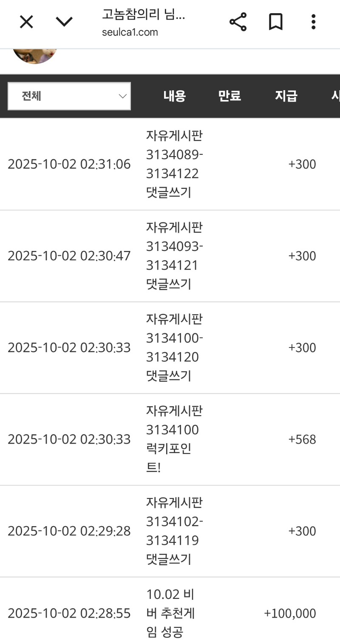Open the 3134100-3134120 댓글쓰기 entry

click(174, 348)
